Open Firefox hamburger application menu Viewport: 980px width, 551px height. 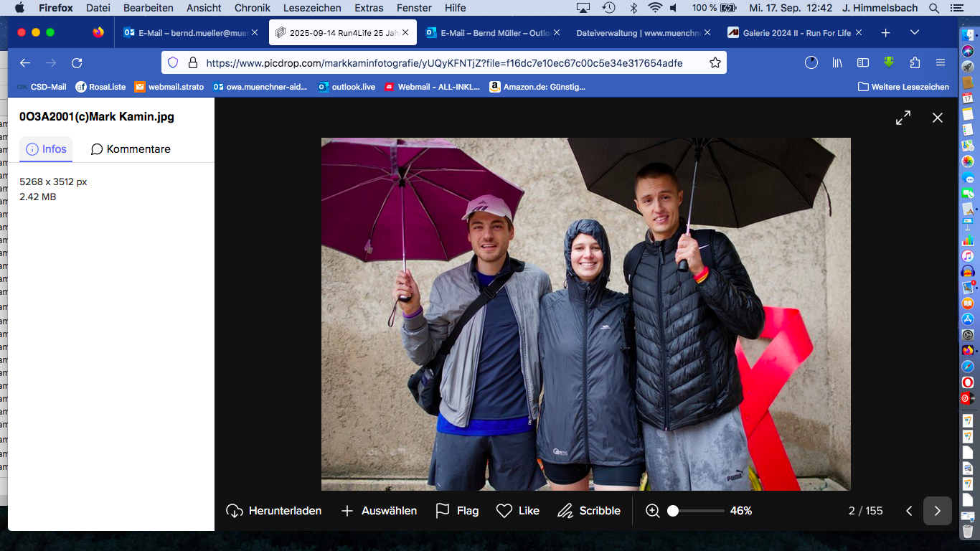[941, 63]
